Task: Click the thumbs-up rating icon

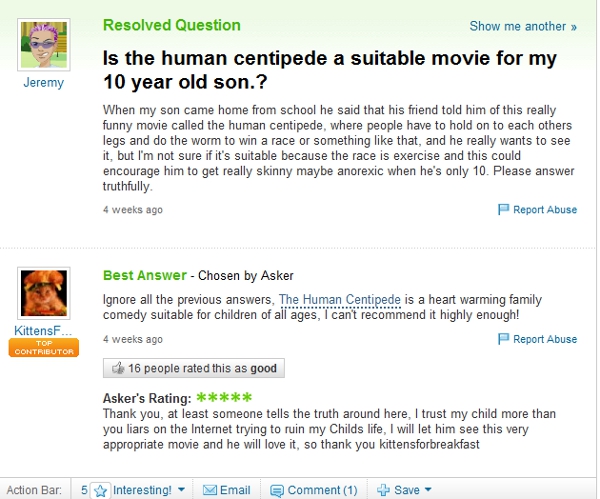Action: coord(118,368)
